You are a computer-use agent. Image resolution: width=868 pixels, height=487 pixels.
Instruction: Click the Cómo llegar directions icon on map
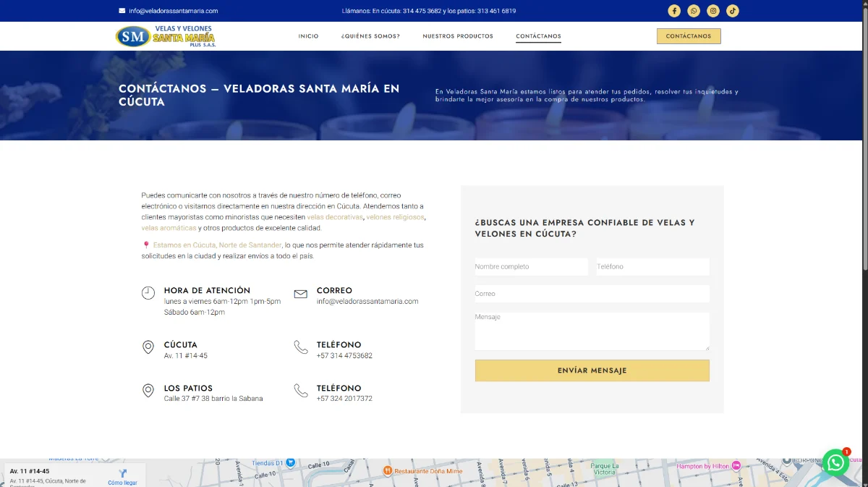click(122, 473)
